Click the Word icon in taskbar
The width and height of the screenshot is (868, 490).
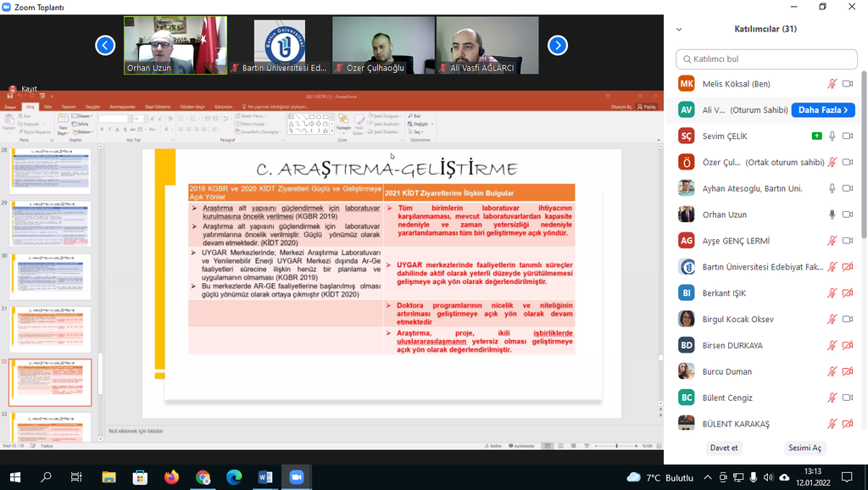(264, 477)
